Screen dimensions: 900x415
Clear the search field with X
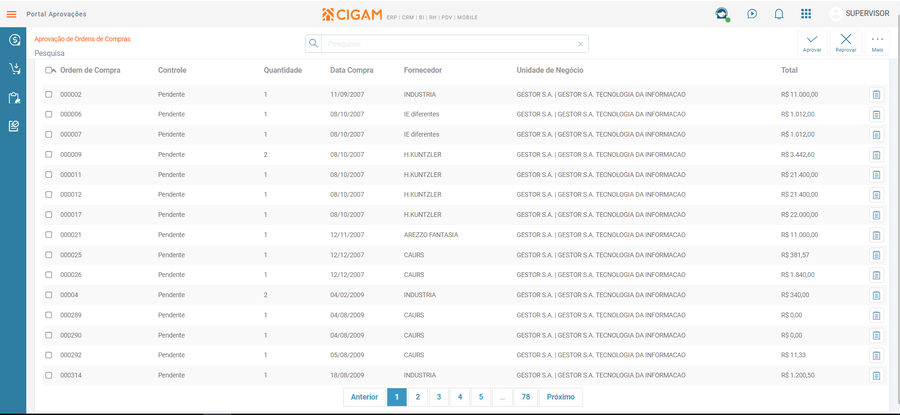pyautogui.click(x=580, y=44)
